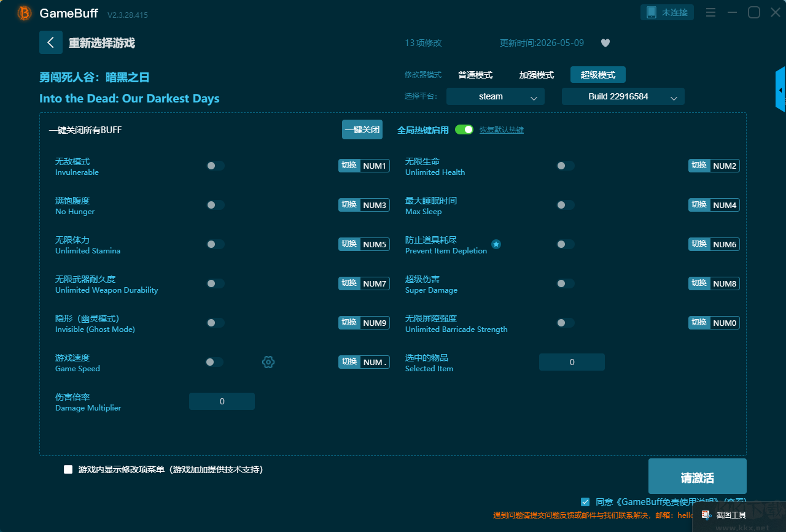Open Game Speed settings gear
This screenshot has width=786, height=532.
pyautogui.click(x=268, y=362)
